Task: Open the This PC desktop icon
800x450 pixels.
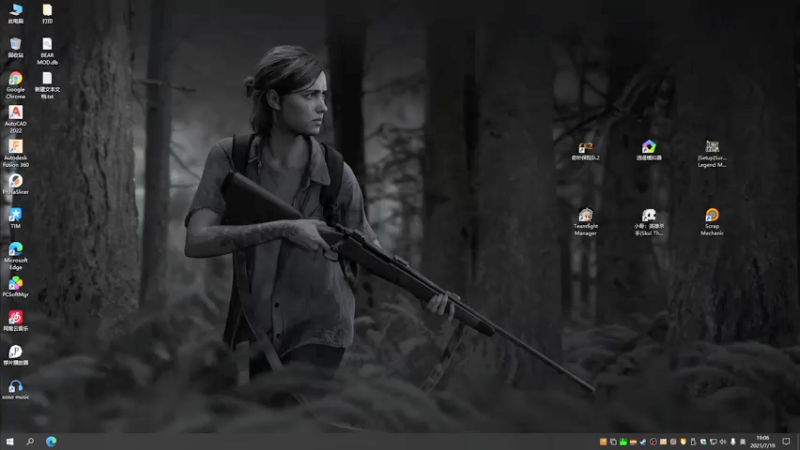Action: (x=16, y=13)
